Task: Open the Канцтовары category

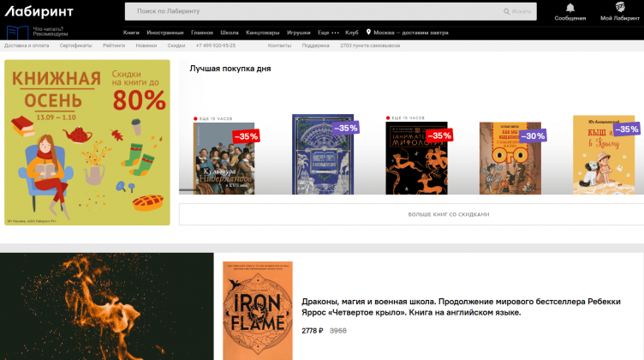Action: [261, 32]
